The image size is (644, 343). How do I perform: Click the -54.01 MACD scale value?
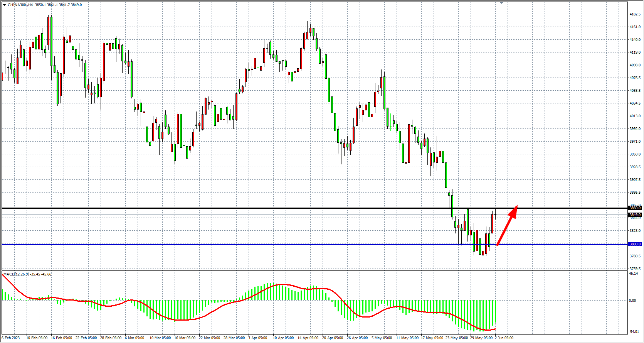[634, 332]
